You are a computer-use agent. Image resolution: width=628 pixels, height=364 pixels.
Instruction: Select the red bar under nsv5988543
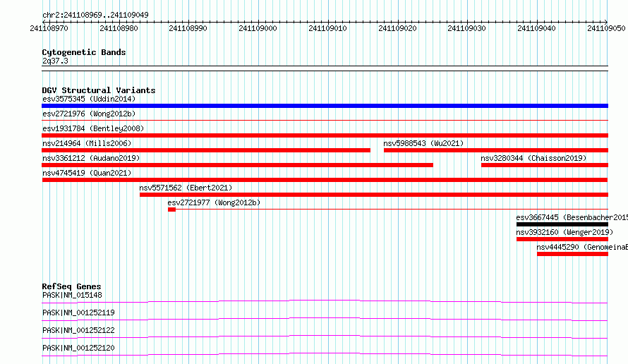pos(496,150)
